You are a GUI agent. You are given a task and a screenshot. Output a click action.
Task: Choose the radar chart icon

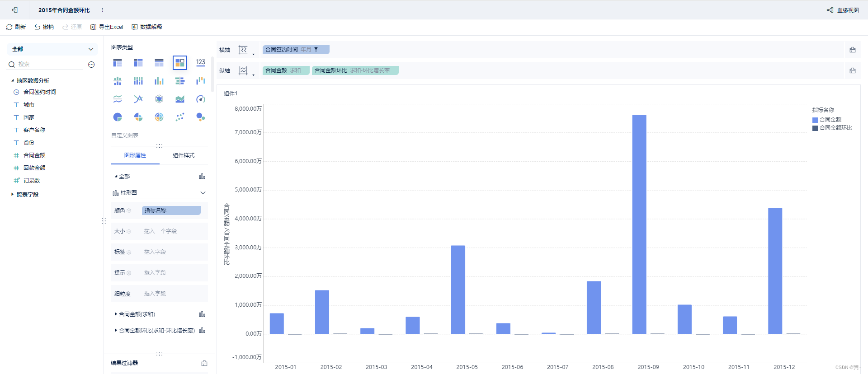(159, 99)
